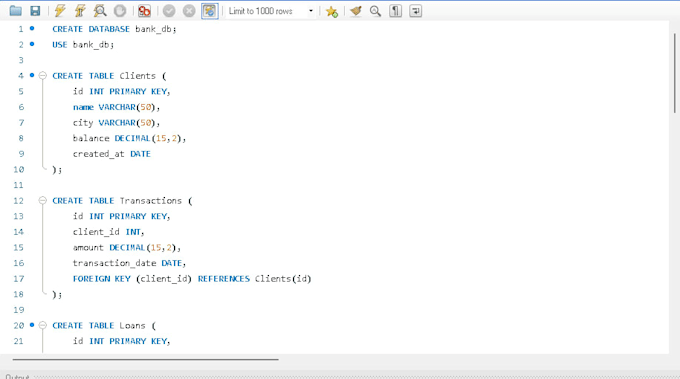Collapse the CREATE TABLE Loans block
Viewport: 680px width, 379px height.
[42, 325]
